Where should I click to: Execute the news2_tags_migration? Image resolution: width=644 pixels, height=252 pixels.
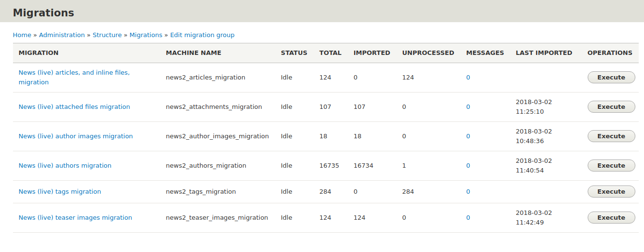611,192
